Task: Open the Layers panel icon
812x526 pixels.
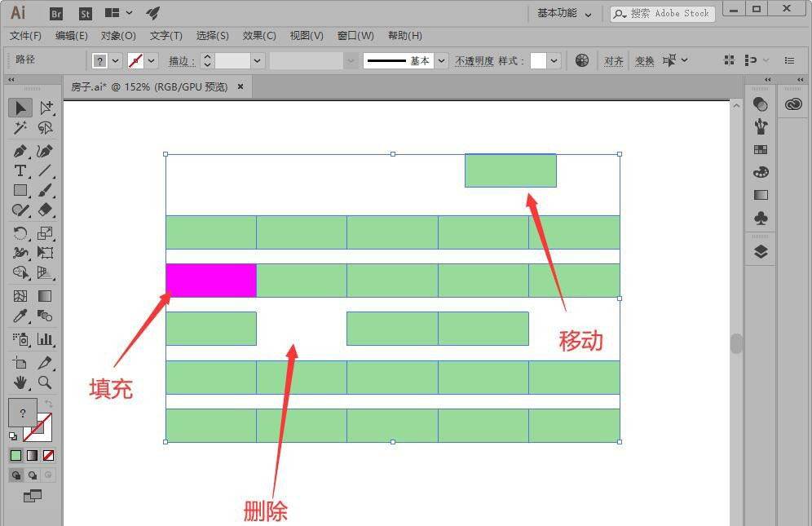Action: coord(761,251)
